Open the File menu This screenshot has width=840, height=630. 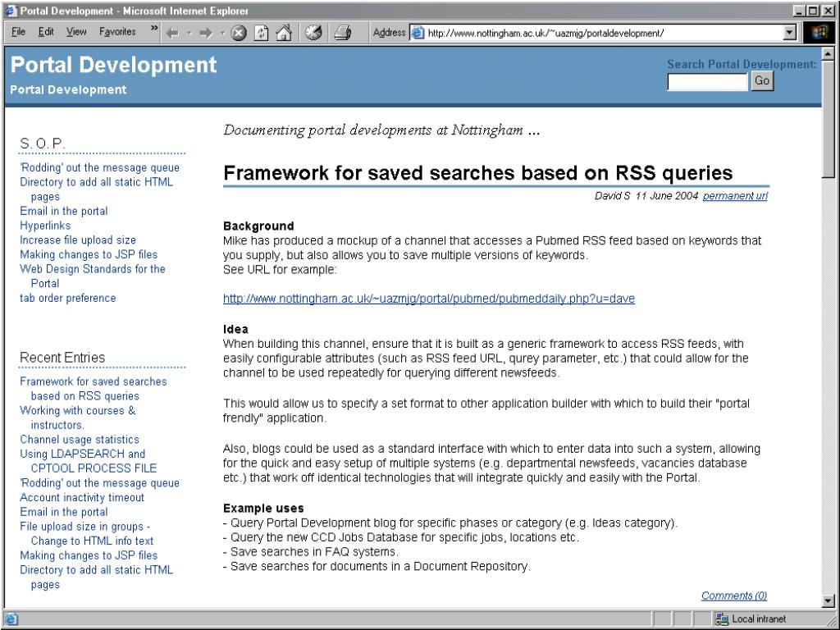click(18, 32)
